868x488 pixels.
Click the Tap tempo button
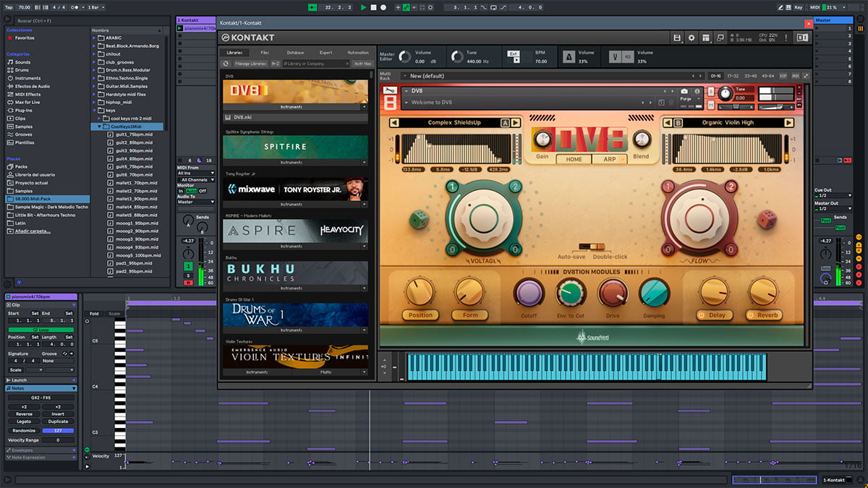click(x=7, y=7)
